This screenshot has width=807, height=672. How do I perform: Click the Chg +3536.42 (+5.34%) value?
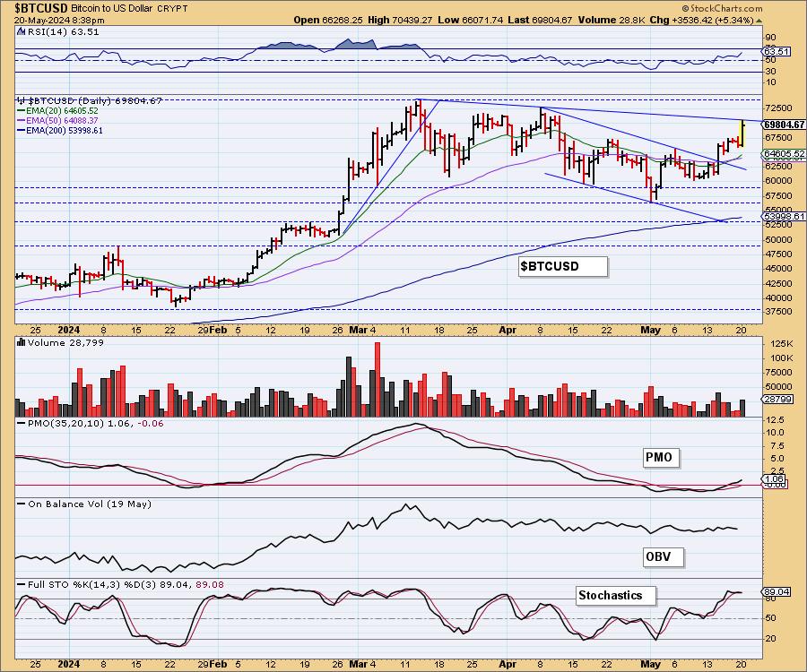701,20
